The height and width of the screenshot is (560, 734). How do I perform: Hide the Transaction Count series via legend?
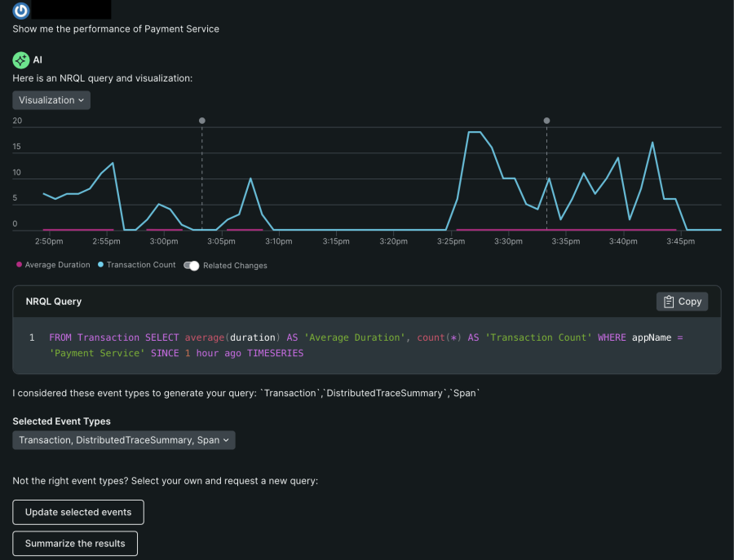pos(140,265)
